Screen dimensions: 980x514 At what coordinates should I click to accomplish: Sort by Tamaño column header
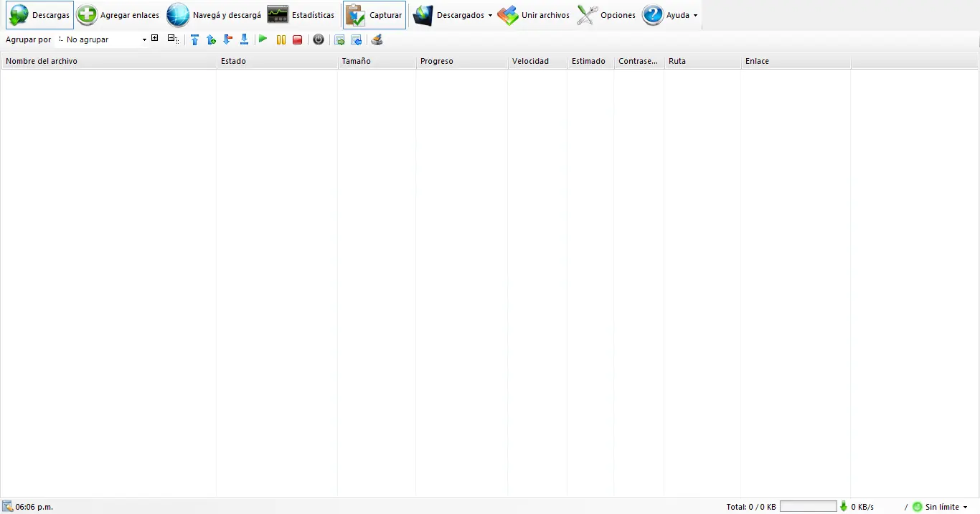pos(377,61)
